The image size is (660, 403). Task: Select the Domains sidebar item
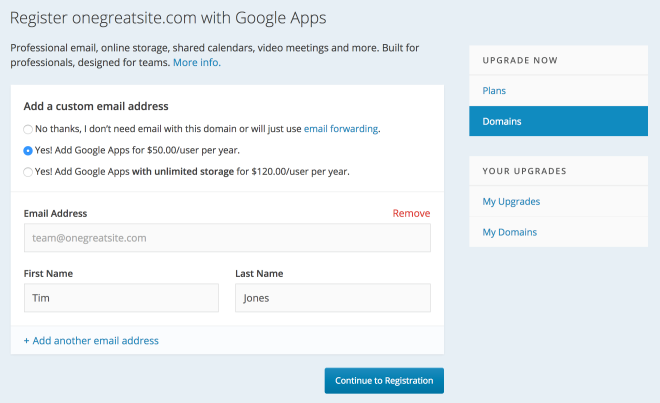503,122
